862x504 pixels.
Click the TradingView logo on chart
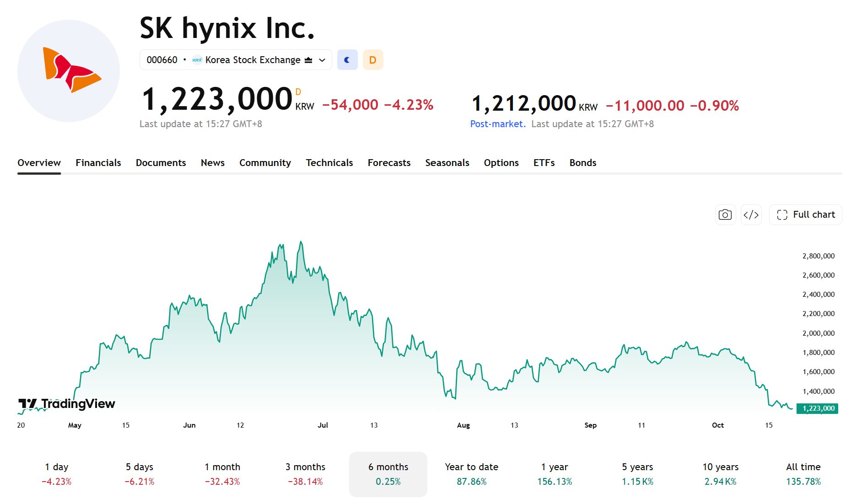pyautogui.click(x=67, y=404)
